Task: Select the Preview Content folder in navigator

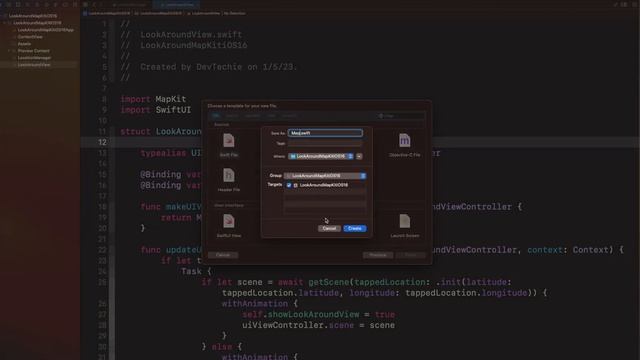Action: pos(33,51)
